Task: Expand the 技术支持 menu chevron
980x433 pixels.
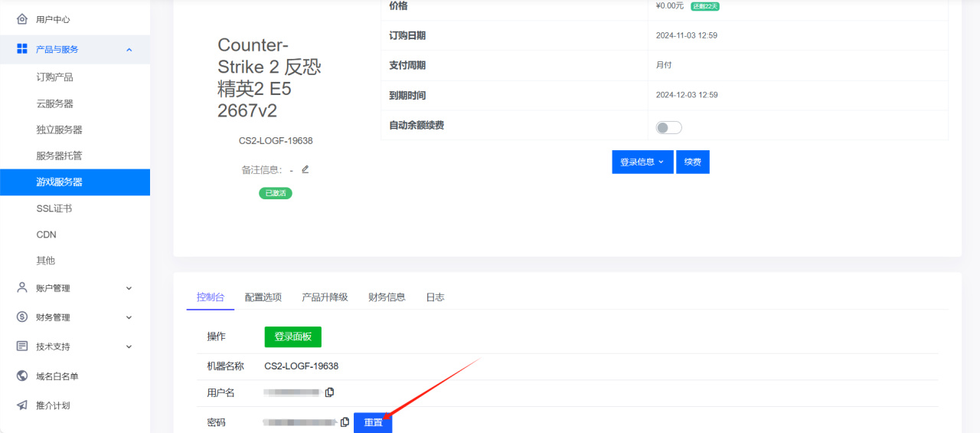Action: click(x=129, y=347)
